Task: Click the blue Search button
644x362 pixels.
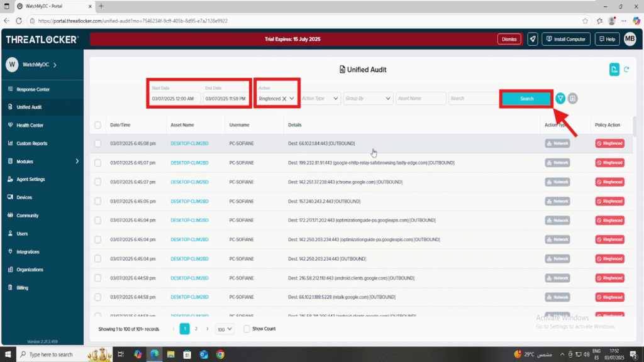Action: pyautogui.click(x=526, y=99)
